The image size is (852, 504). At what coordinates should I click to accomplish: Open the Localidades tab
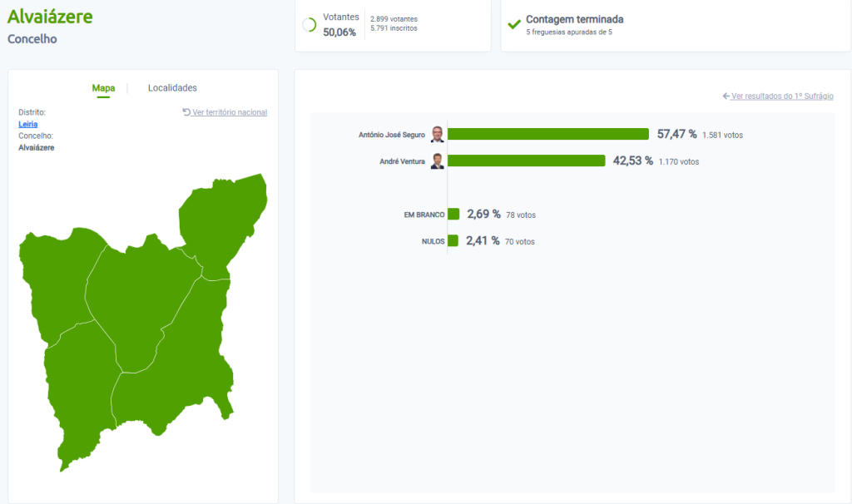pyautogui.click(x=172, y=88)
